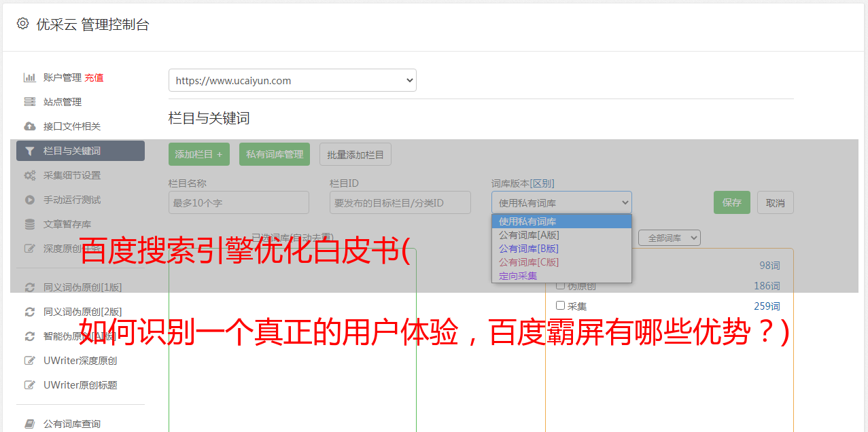The height and width of the screenshot is (432, 868).
Task: Click the database icon for 文章暂存库
Action: click(x=30, y=224)
